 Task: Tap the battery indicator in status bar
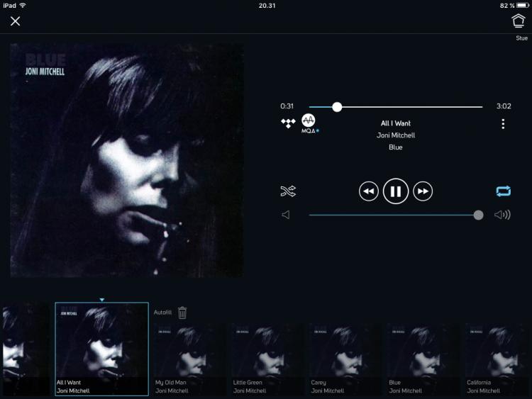point(523,5)
